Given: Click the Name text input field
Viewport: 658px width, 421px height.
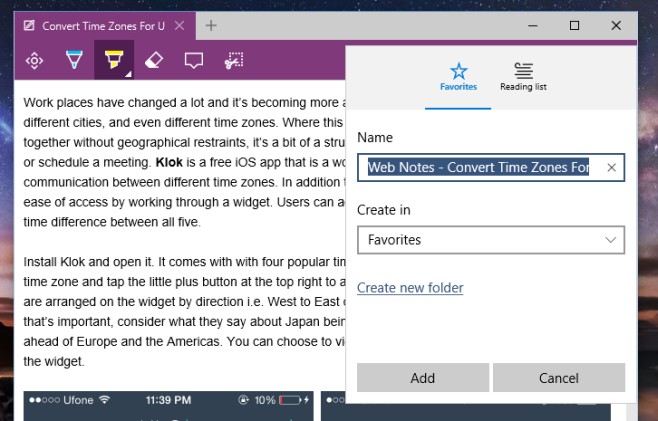Looking at the screenshot, I should point(491,167).
